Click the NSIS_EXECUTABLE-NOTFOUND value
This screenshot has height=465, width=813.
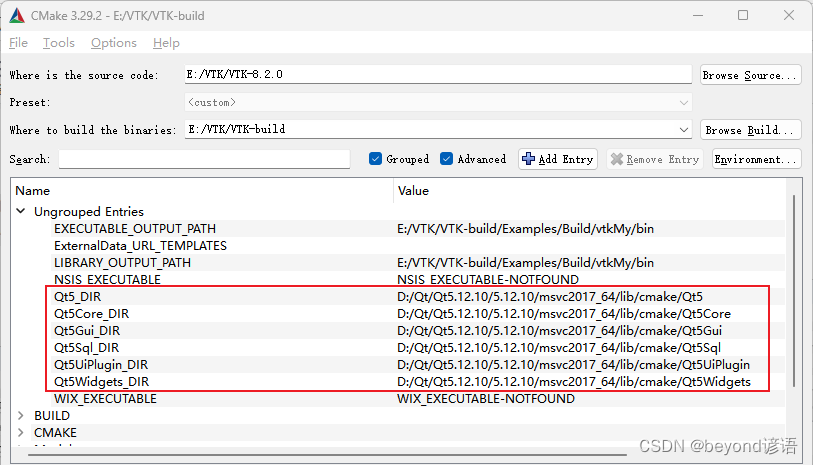[487, 279]
